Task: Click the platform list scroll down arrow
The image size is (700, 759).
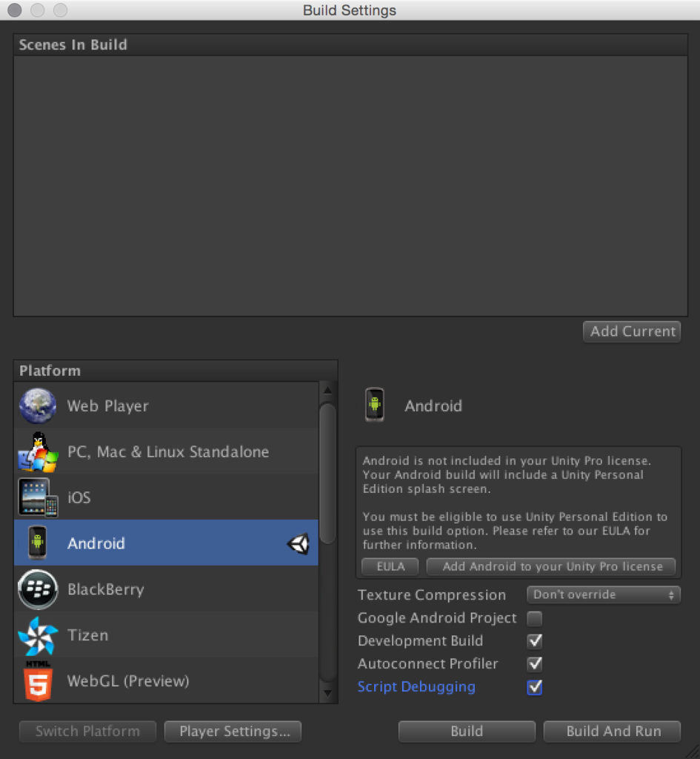Action: (327, 694)
